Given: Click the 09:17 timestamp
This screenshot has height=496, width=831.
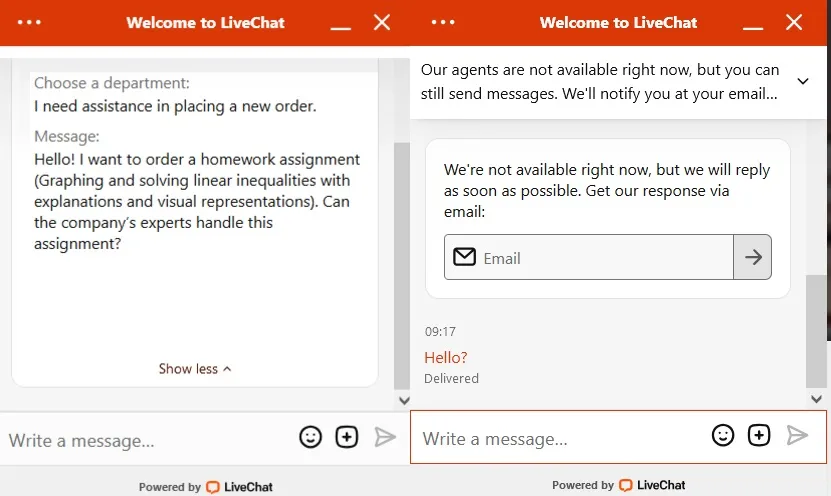Looking at the screenshot, I should click(440, 332).
